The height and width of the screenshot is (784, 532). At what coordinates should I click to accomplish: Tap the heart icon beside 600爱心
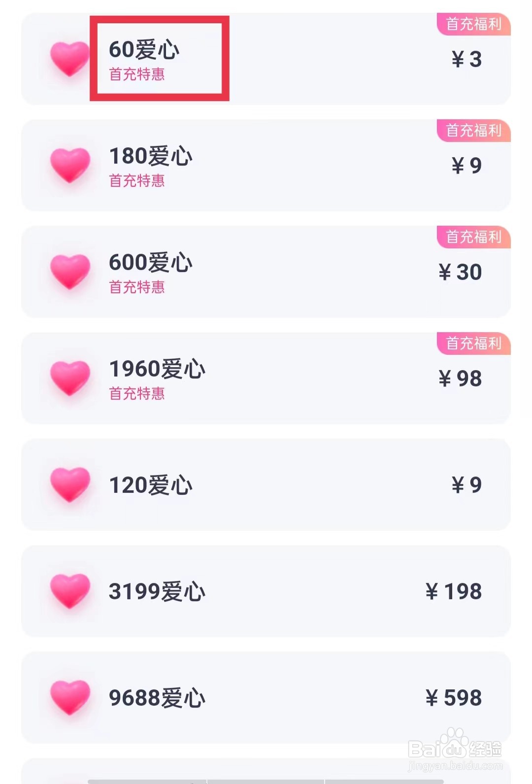tap(70, 272)
